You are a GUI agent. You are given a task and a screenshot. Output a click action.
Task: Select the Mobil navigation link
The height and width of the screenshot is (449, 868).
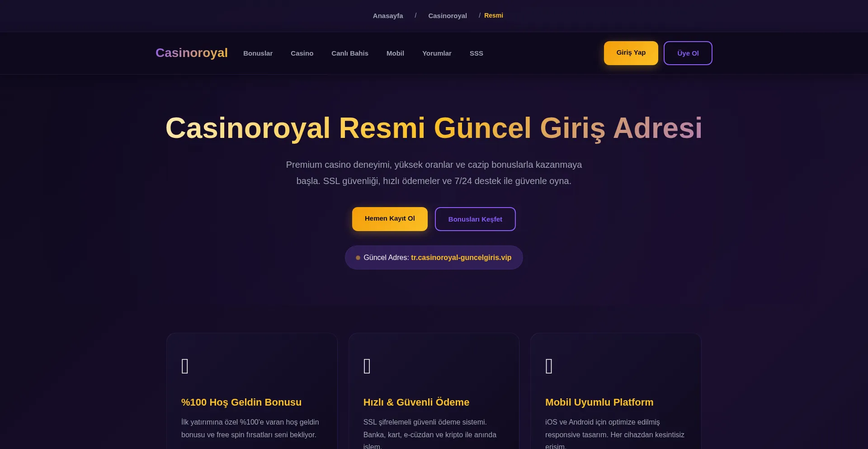click(x=395, y=53)
